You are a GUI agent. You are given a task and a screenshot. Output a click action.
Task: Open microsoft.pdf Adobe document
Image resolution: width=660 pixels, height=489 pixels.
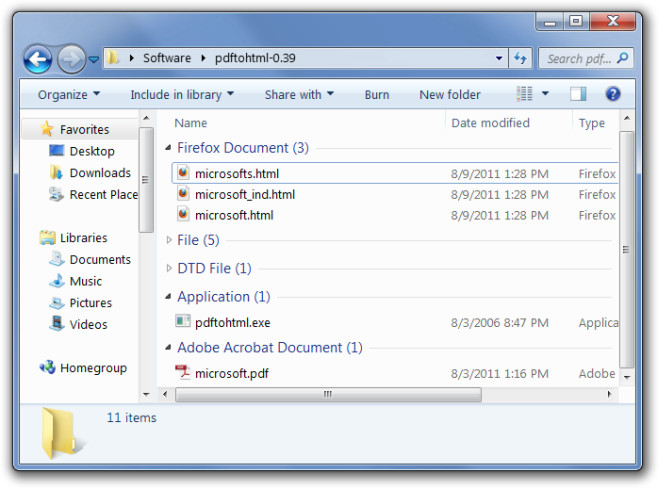pos(231,374)
